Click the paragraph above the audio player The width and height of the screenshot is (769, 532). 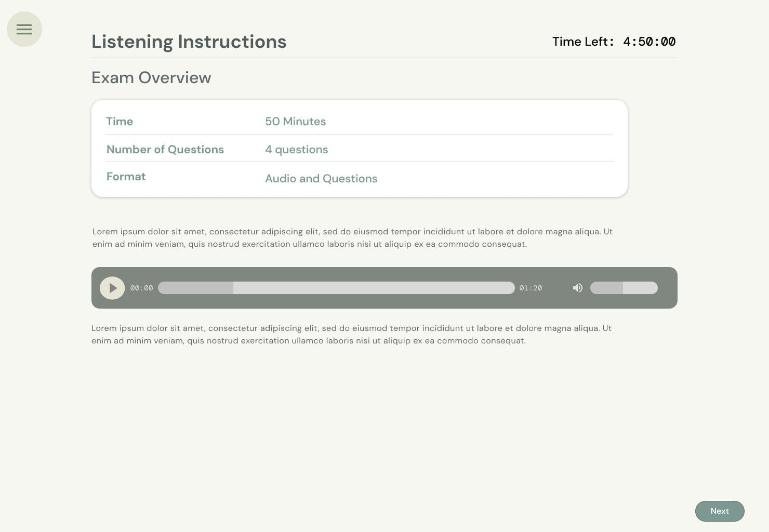point(352,238)
